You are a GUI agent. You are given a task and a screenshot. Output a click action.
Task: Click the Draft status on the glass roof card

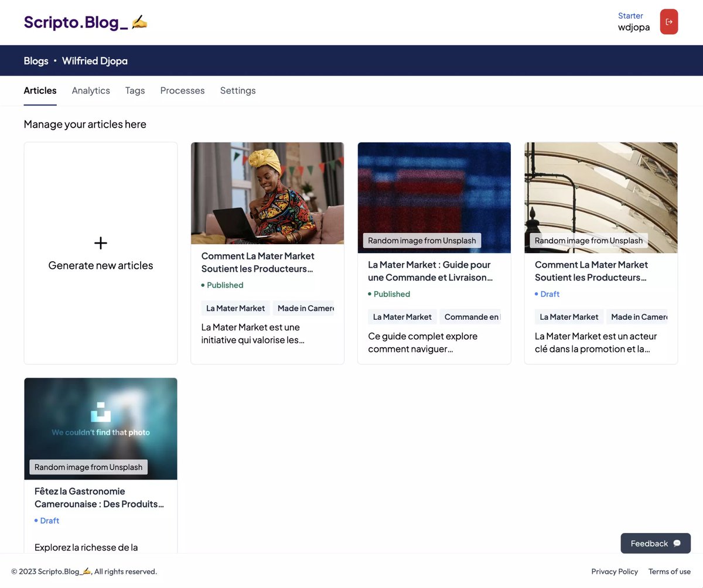[x=547, y=294]
